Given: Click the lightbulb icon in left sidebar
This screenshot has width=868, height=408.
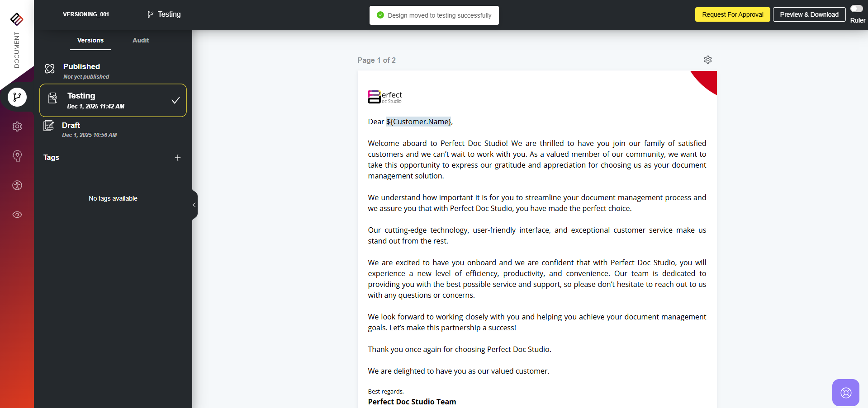Looking at the screenshot, I should 17,156.
